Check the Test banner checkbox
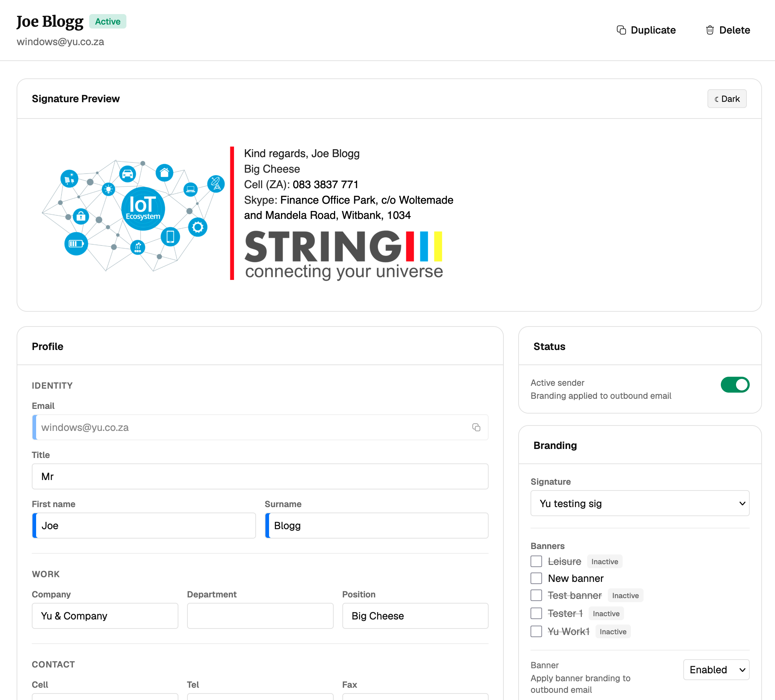The width and height of the screenshot is (775, 700). pyautogui.click(x=536, y=596)
